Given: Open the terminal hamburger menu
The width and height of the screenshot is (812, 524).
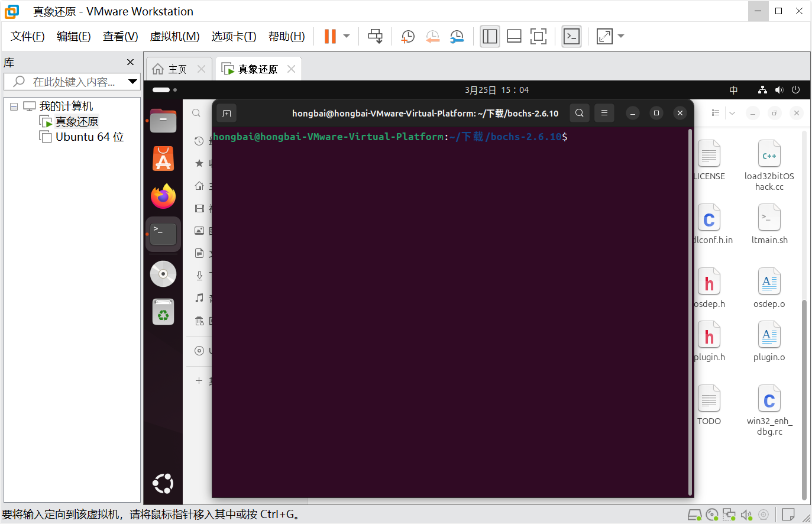Looking at the screenshot, I should 604,113.
